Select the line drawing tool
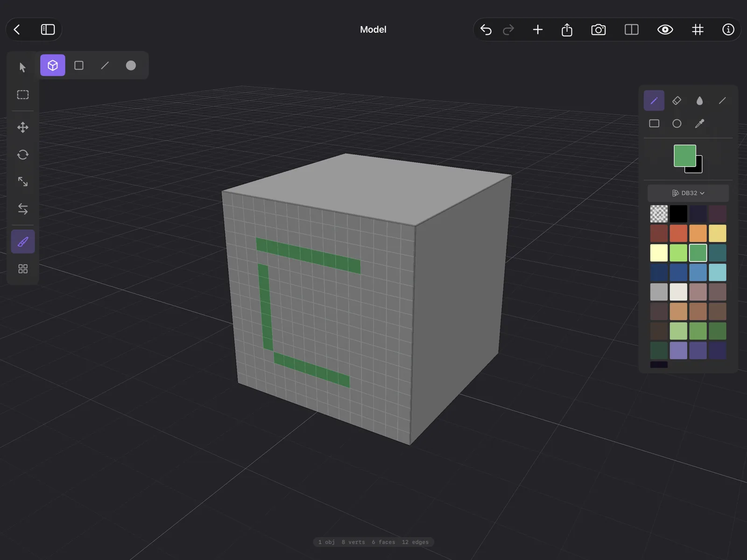The image size is (747, 560). (722, 101)
